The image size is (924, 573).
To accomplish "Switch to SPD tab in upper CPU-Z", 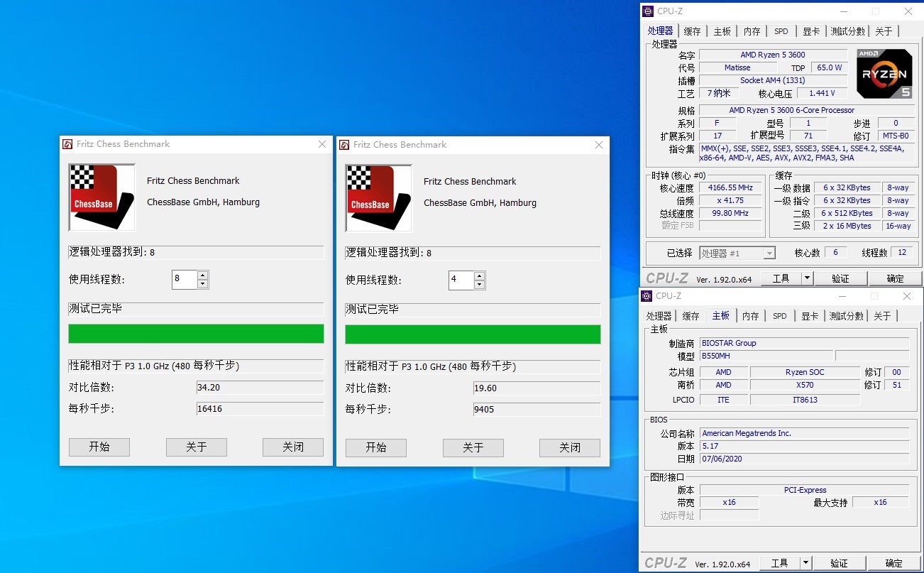I will (781, 31).
